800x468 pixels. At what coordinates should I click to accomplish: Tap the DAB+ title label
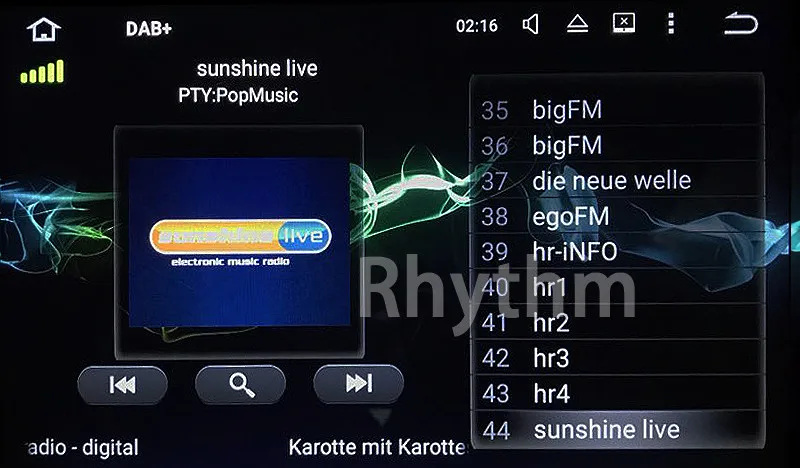pyautogui.click(x=149, y=29)
